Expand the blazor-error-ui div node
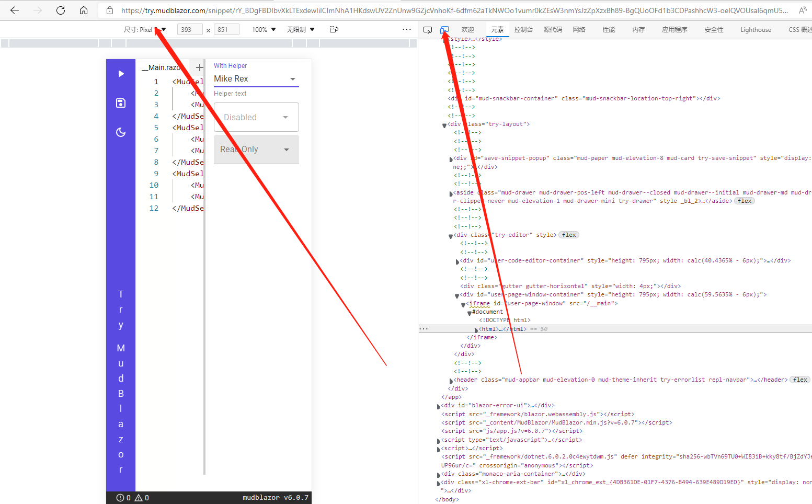The width and height of the screenshot is (812, 504). point(439,406)
